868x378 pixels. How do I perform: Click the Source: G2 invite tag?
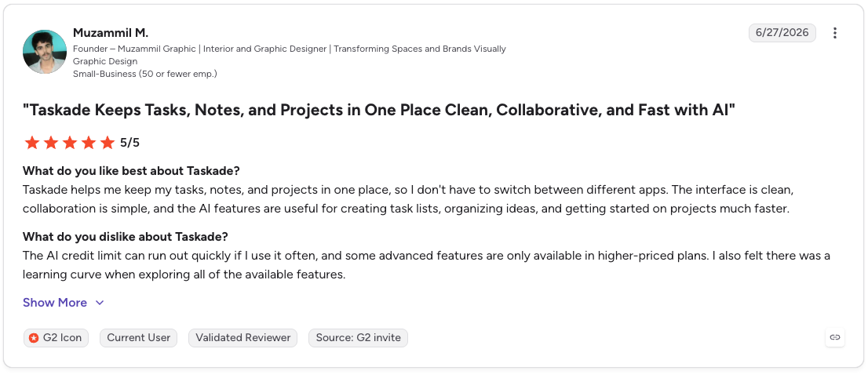tap(358, 337)
